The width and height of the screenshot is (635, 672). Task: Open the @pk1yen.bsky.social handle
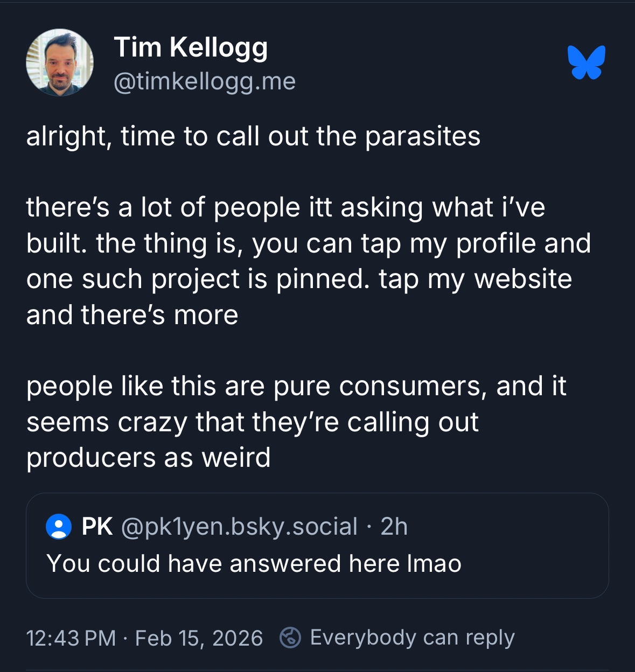[x=240, y=527]
